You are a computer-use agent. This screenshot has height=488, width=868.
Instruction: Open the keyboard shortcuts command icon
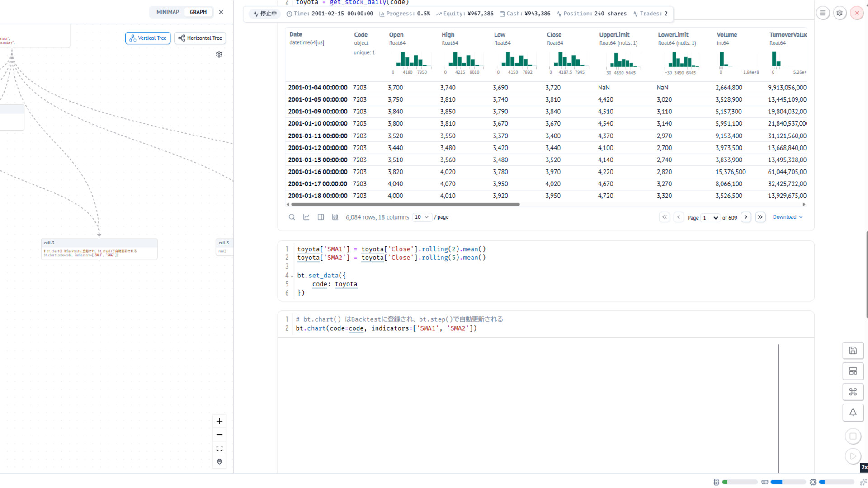(853, 392)
